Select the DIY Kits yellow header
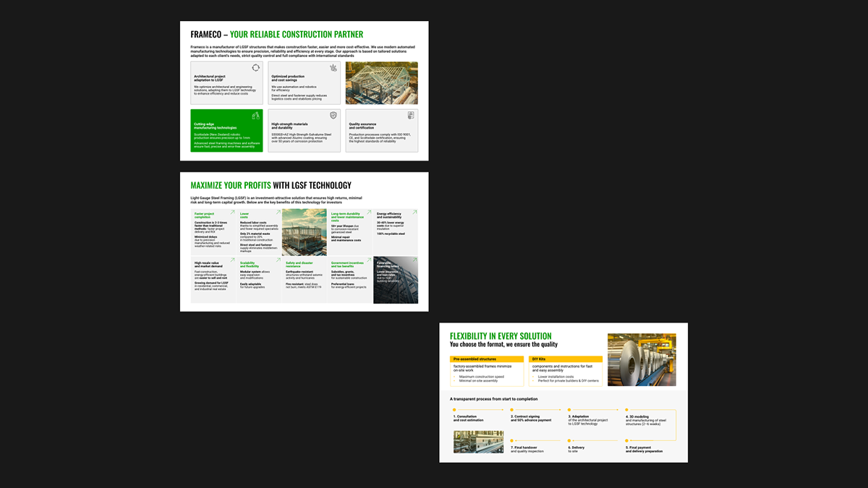This screenshot has width=868, height=488. coord(565,359)
